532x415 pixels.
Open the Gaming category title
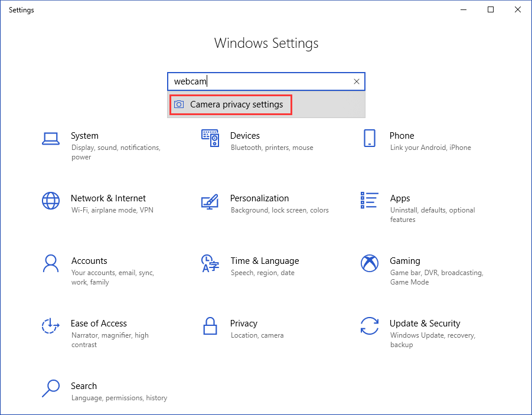point(405,261)
